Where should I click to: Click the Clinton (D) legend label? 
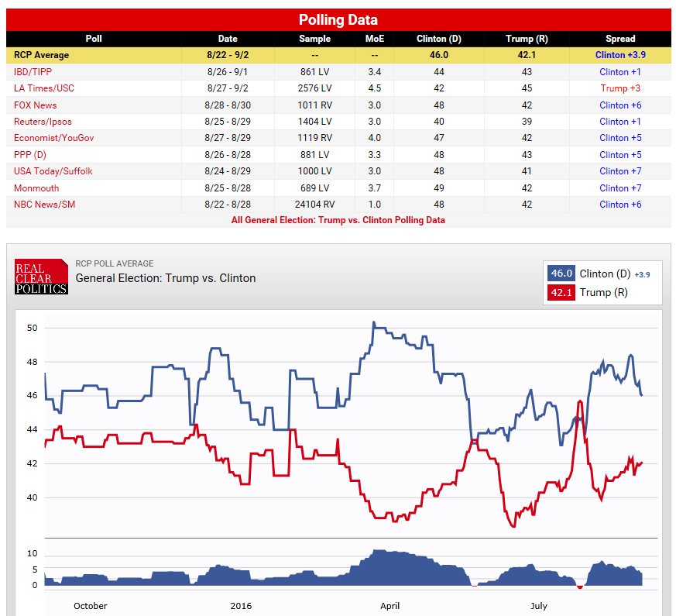pos(605,274)
